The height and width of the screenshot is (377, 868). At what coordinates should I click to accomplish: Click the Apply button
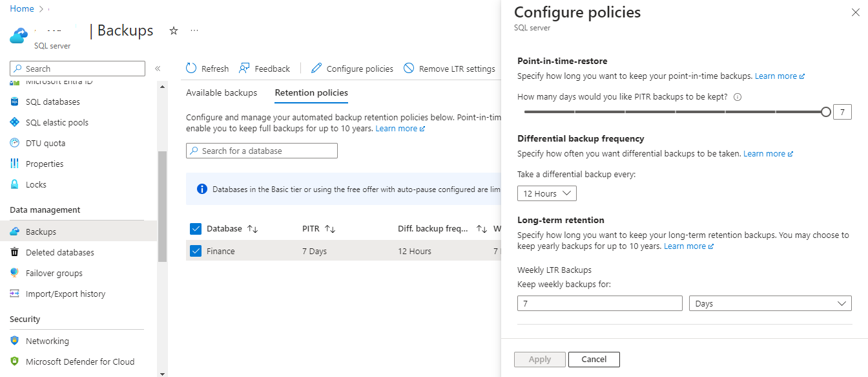point(540,360)
